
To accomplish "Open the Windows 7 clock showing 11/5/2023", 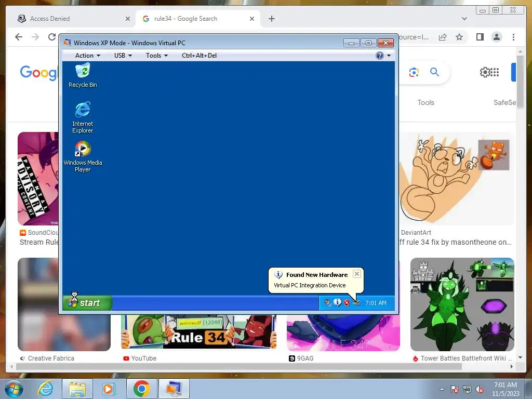I will (x=505, y=389).
